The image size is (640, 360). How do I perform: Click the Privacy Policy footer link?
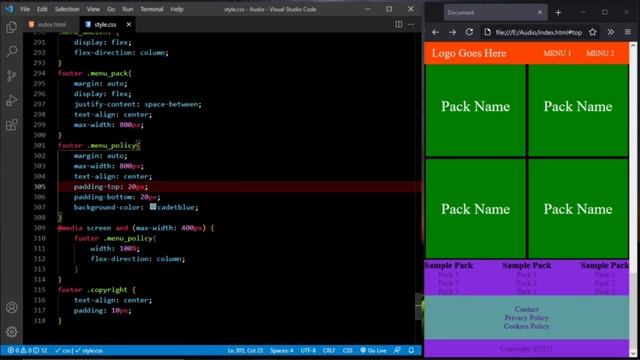527,318
